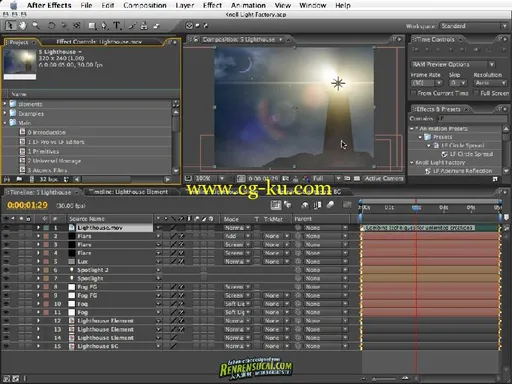The height and width of the screenshot is (384, 512).
Task: Open the RAM Preview Options dropdown
Action: 453,64
